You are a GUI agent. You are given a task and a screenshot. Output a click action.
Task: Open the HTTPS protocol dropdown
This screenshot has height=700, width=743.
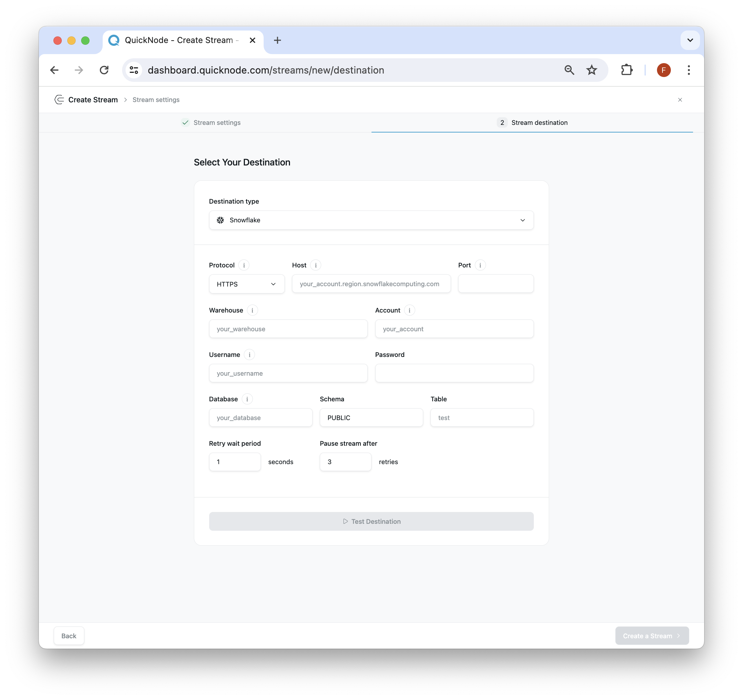click(247, 284)
